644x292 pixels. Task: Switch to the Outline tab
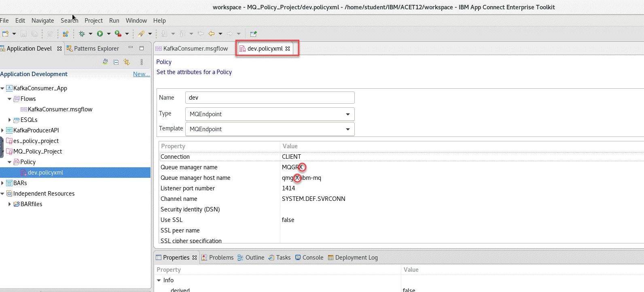tap(251, 258)
